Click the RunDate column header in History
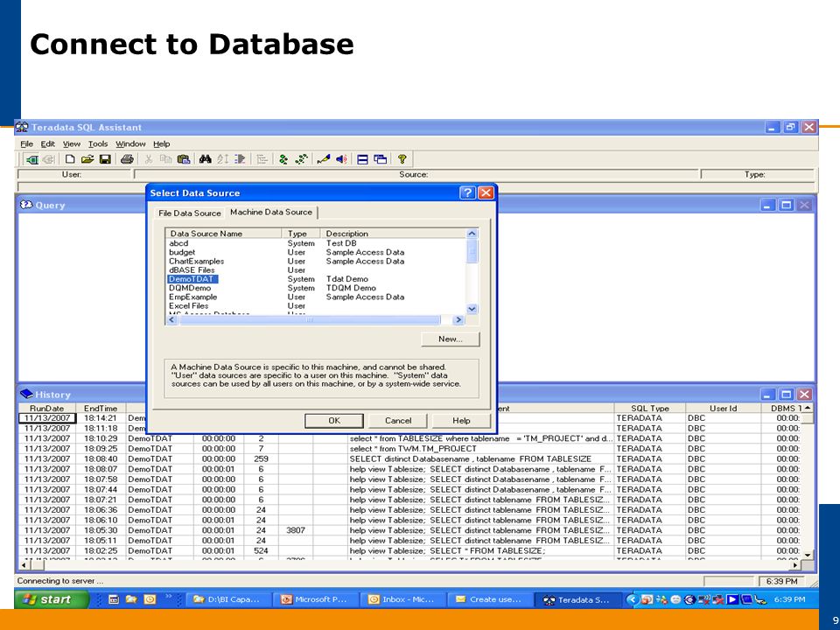The width and height of the screenshot is (840, 630). click(x=47, y=409)
